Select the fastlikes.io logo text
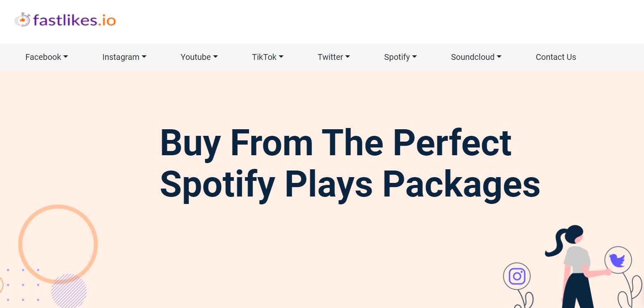644x308 pixels. (74, 19)
